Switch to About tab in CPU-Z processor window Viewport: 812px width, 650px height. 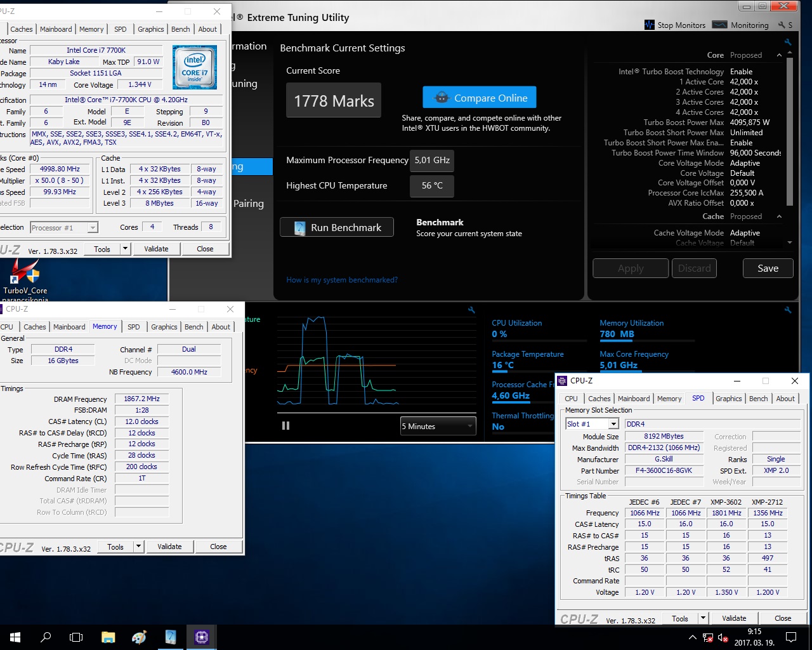[x=207, y=29]
